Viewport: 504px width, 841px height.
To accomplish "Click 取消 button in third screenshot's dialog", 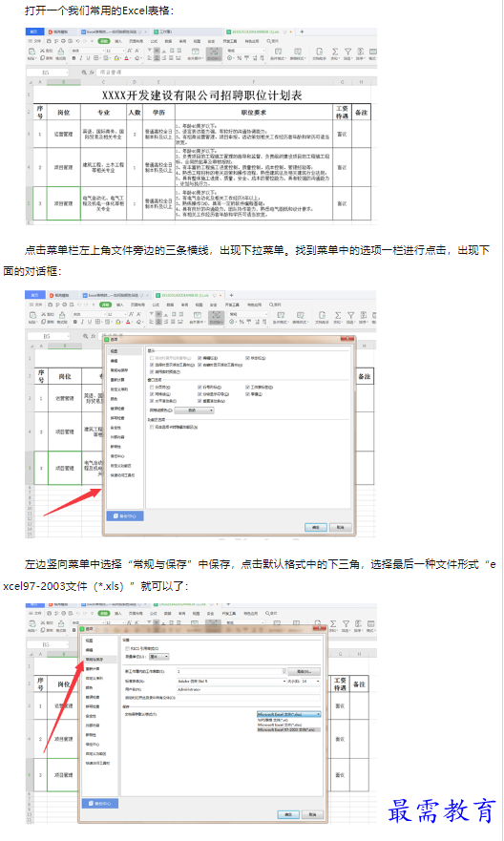I will point(312,814).
